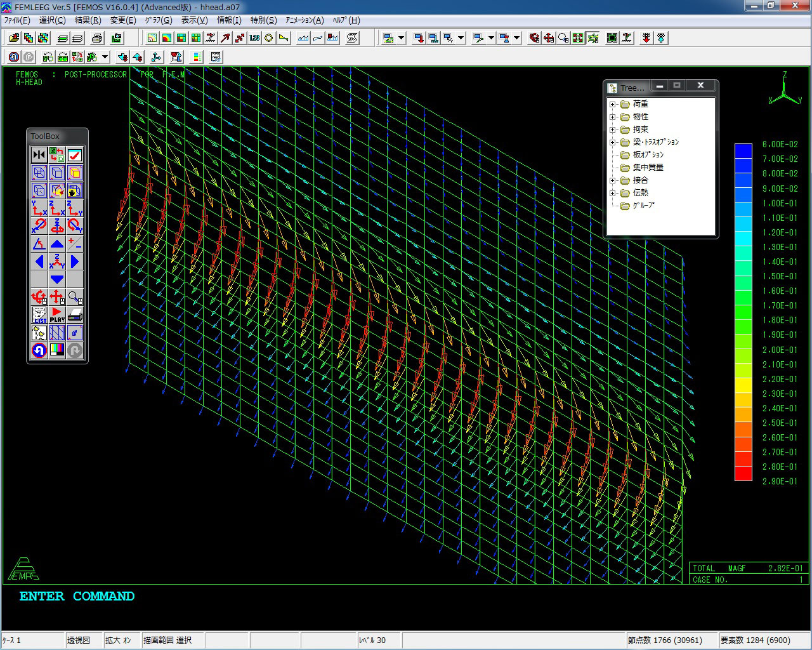Click the red vector arrow display icon
Image resolution: width=812 pixels, height=650 pixels.
(x=225, y=38)
